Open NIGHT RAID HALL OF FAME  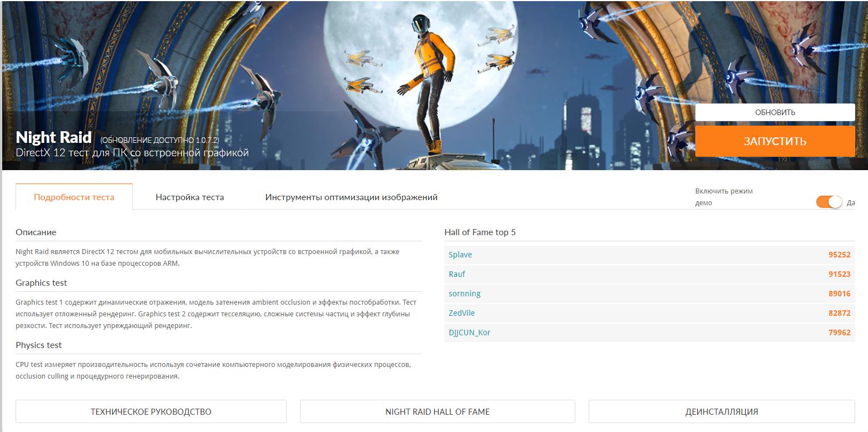[x=438, y=411]
